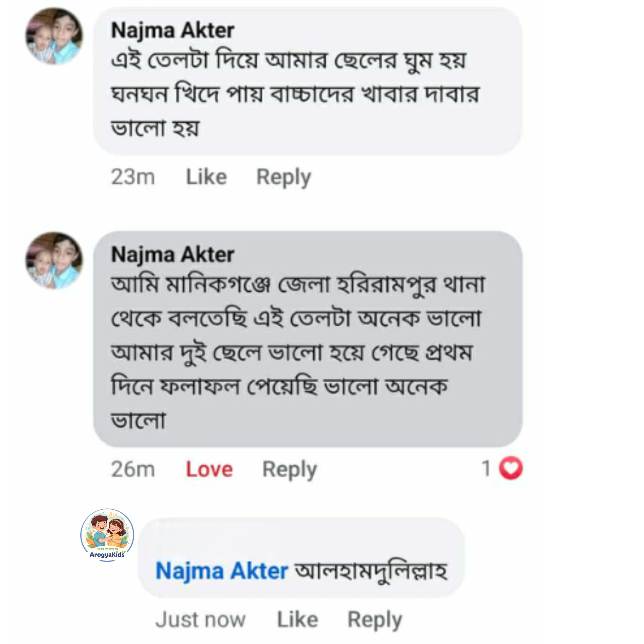Screen dimensions: 644x644
Task: Like the ArogyaKids reply posted just now
Action: click(298, 619)
